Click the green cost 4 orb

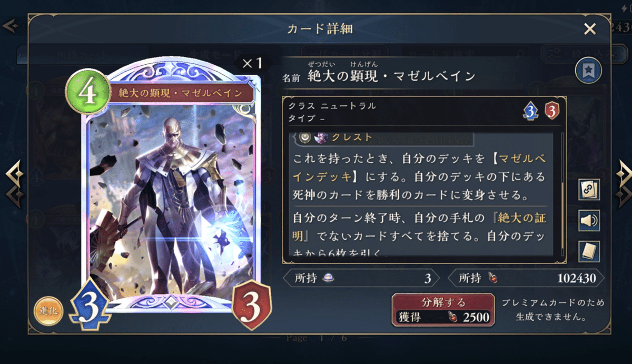[x=87, y=93]
